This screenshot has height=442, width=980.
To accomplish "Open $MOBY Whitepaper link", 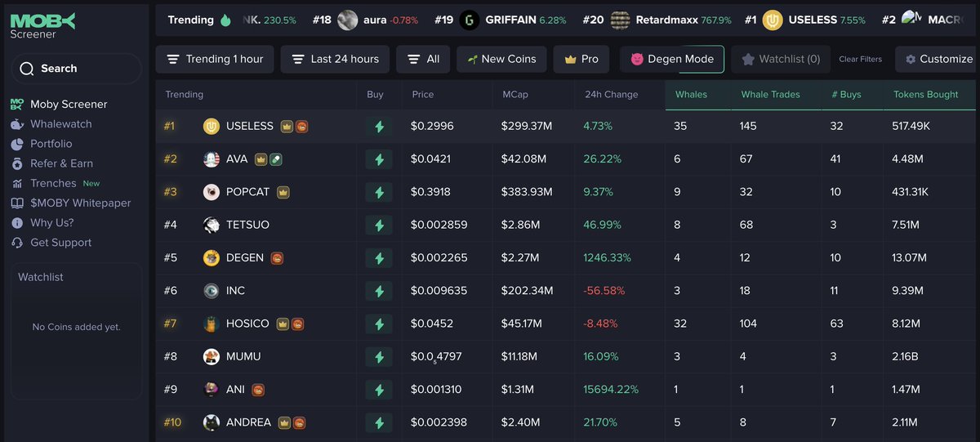I will pyautogui.click(x=80, y=203).
